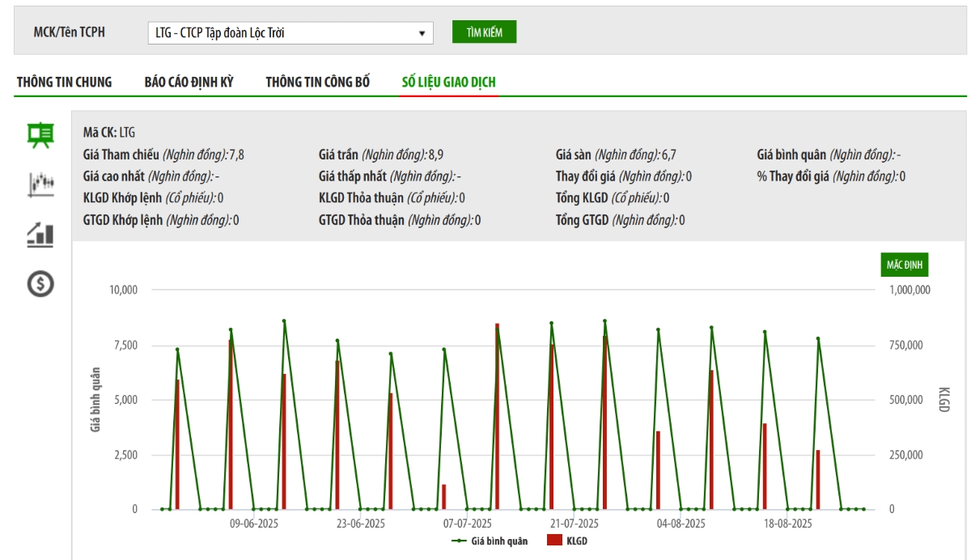971x560 pixels.
Task: Open the BÁO CÁO ĐỊNH KỲ tab
Action: coord(189,82)
